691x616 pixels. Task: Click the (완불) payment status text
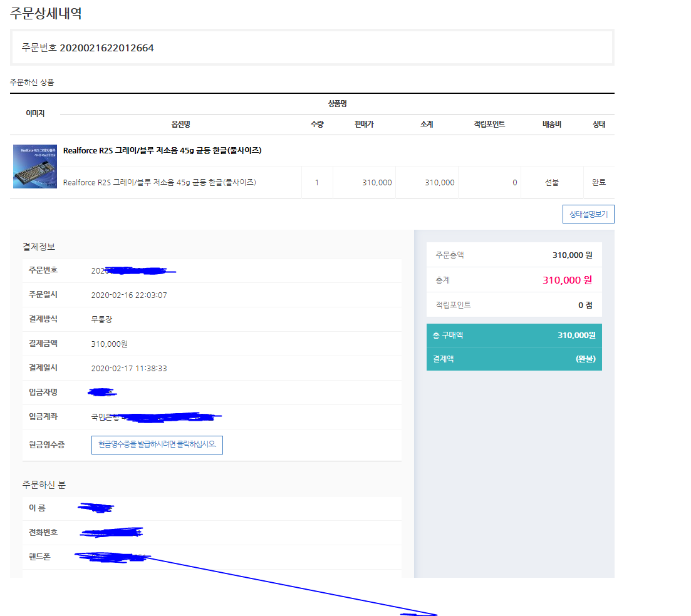click(x=586, y=359)
